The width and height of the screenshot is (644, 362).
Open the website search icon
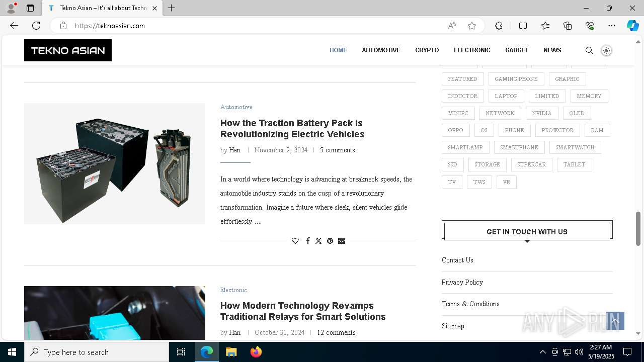pyautogui.click(x=589, y=50)
